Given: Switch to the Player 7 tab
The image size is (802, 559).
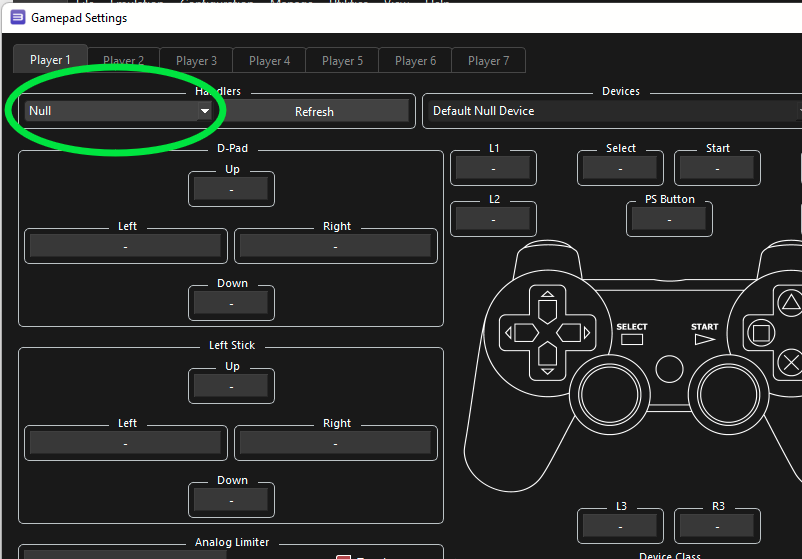Looking at the screenshot, I should [488, 61].
